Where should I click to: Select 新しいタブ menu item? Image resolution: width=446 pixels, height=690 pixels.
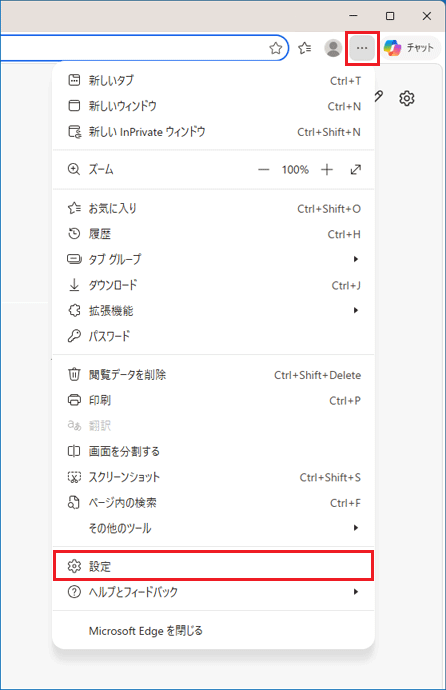tap(214, 81)
